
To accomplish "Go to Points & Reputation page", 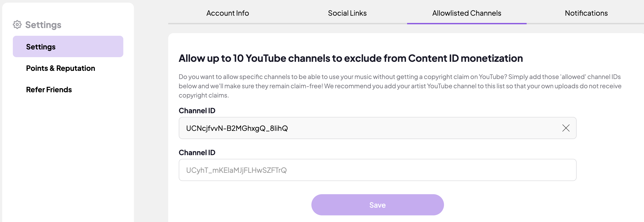I will coord(61,68).
